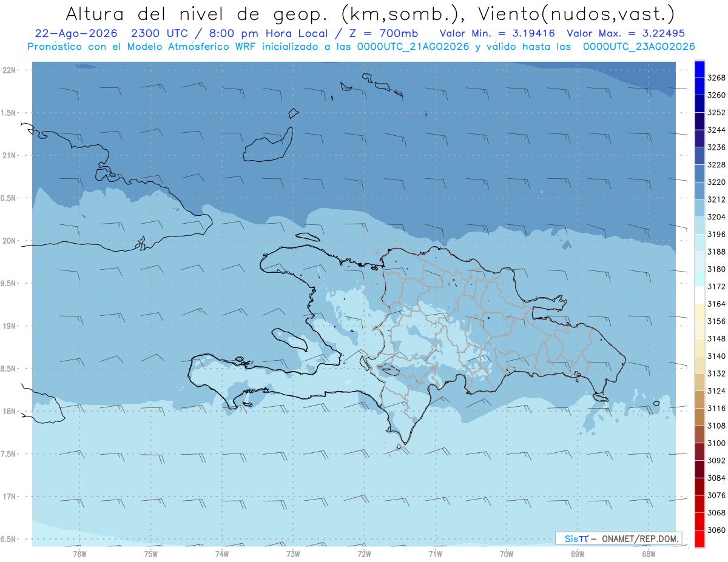Click the '73W' longitude label
The width and height of the screenshot is (728, 562).
[x=292, y=554]
